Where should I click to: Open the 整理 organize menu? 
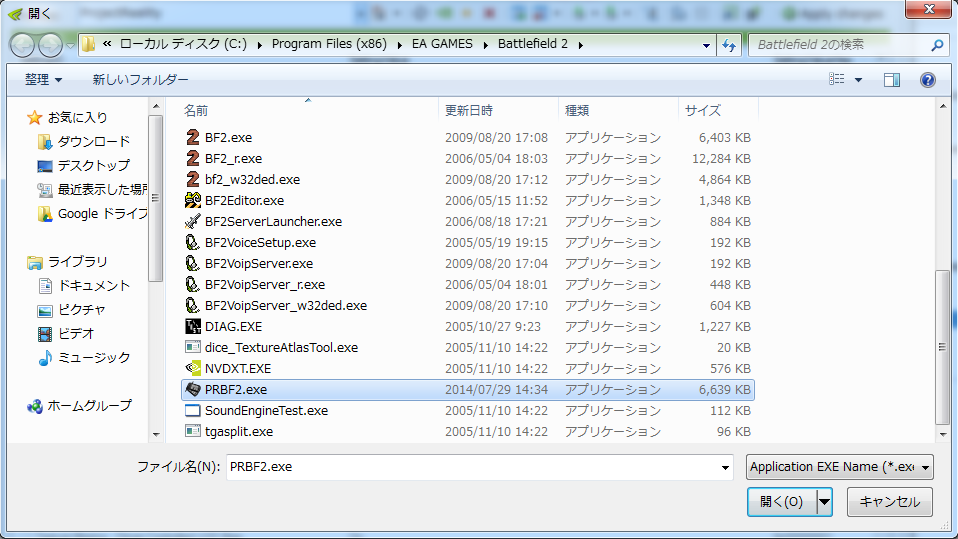(43, 79)
